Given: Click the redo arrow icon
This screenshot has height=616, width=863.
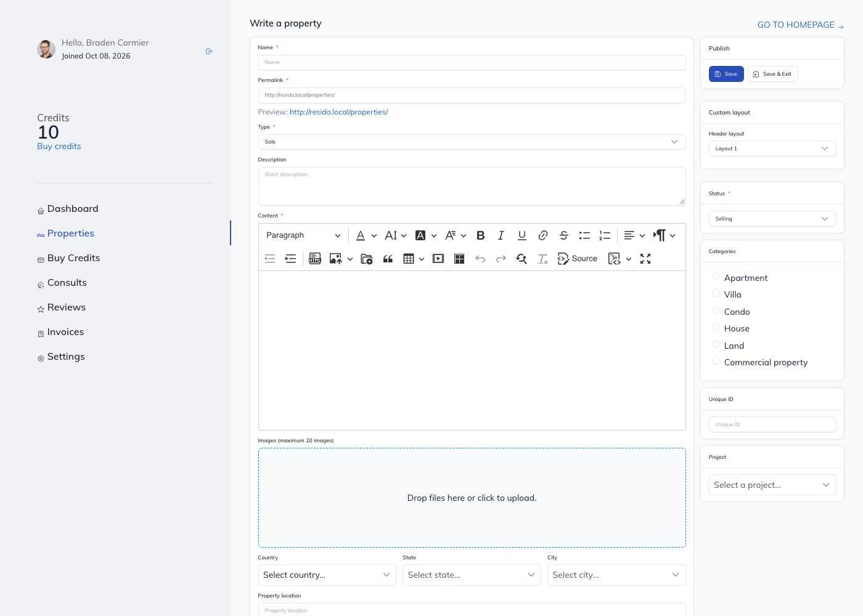Looking at the screenshot, I should tap(501, 259).
